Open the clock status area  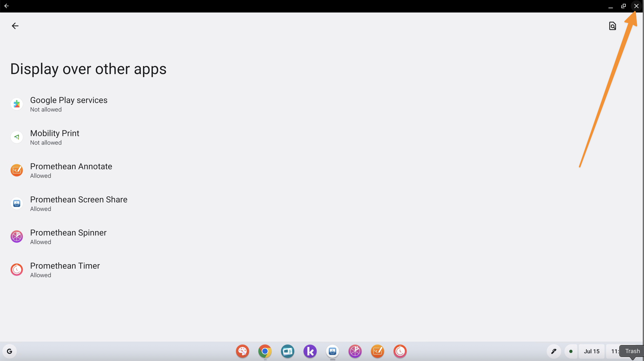click(613, 351)
